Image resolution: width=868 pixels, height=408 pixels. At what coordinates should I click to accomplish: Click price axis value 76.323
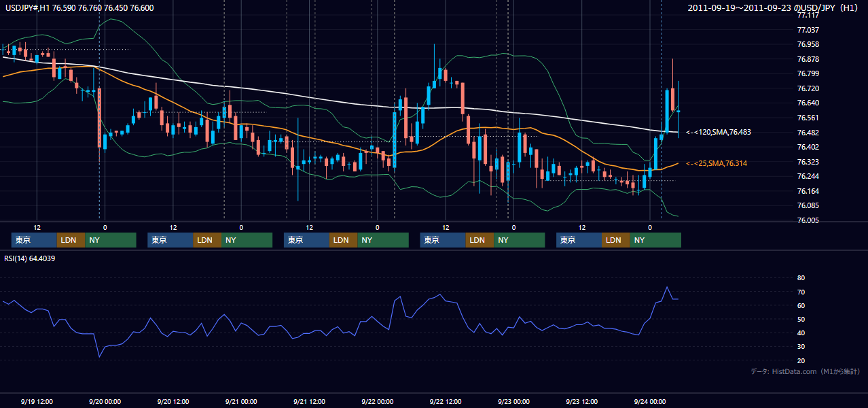[808, 162]
